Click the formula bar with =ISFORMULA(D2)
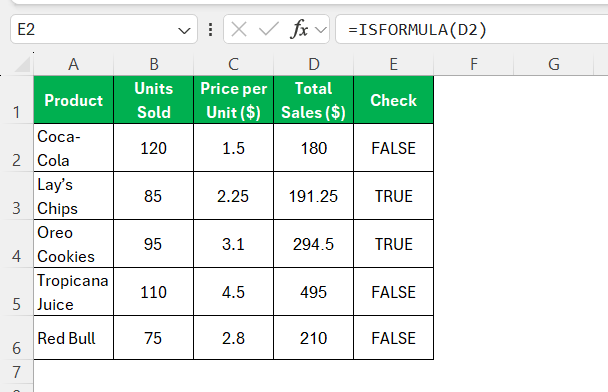Viewport: 608px width, 392px height. click(x=472, y=29)
